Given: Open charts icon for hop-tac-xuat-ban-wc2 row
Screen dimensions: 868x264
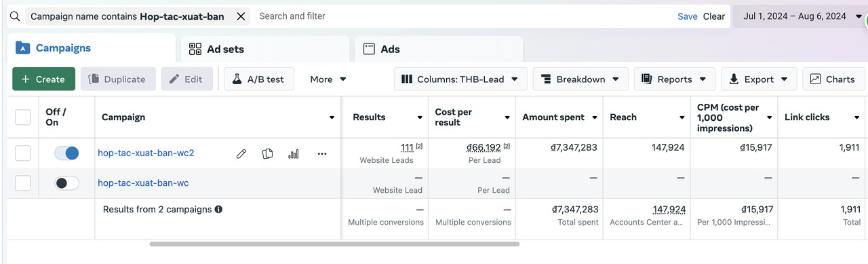Looking at the screenshot, I should [x=294, y=154].
